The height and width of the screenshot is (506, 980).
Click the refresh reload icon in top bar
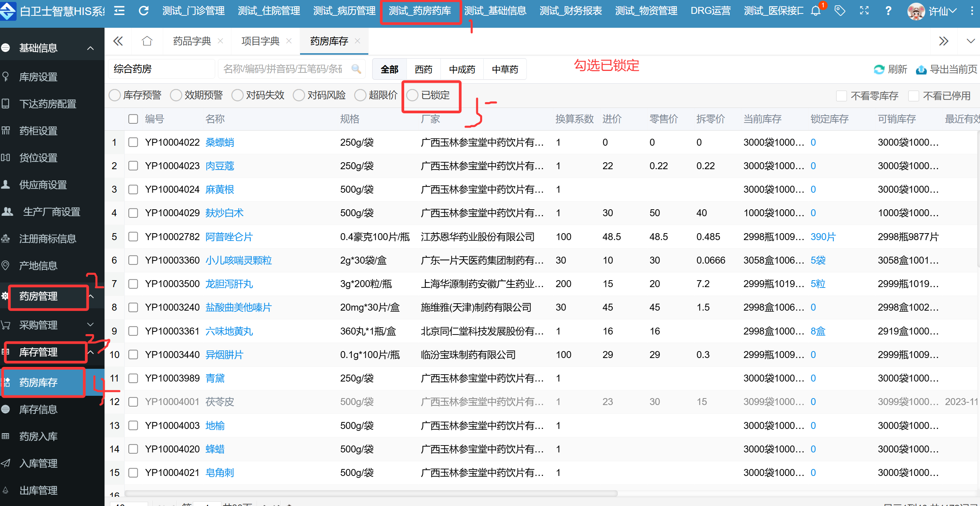(143, 11)
